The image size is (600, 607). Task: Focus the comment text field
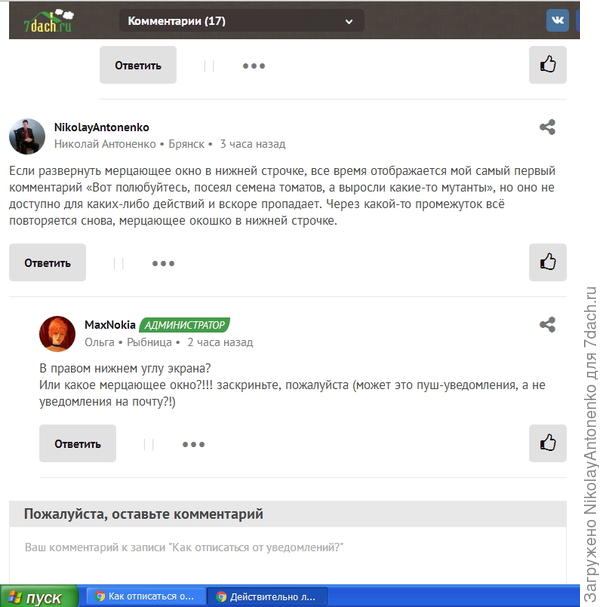coord(288,554)
